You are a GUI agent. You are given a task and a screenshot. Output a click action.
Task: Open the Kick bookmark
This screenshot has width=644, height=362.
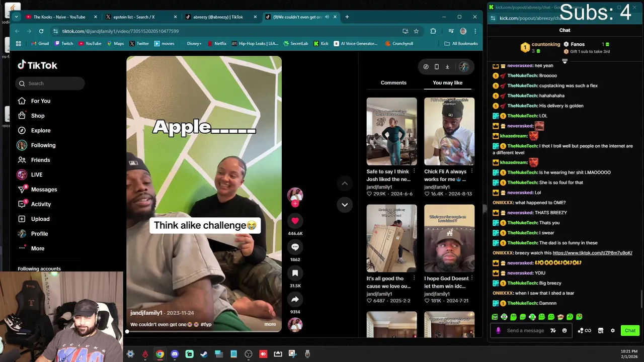pyautogui.click(x=320, y=44)
